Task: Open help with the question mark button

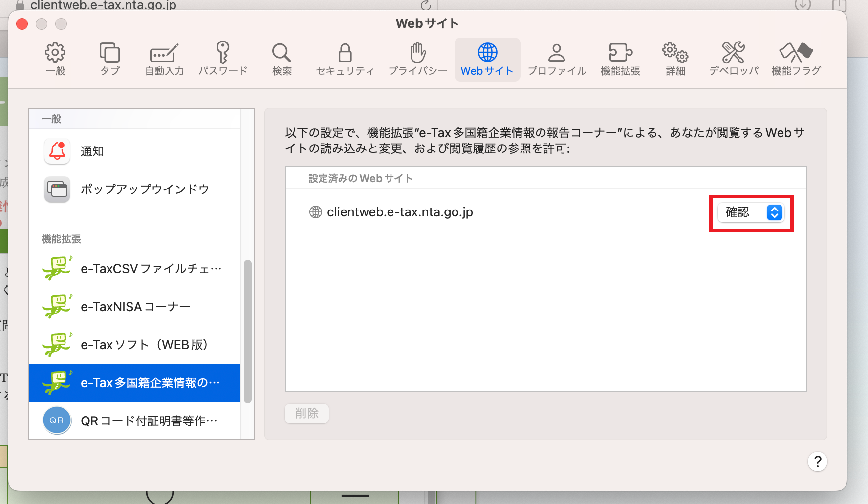Action: [x=818, y=462]
